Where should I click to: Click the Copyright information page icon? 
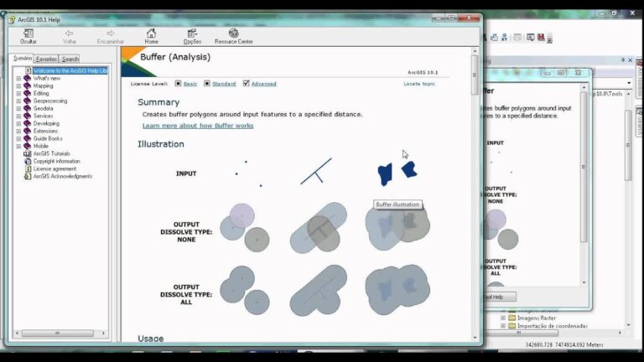tap(28, 161)
